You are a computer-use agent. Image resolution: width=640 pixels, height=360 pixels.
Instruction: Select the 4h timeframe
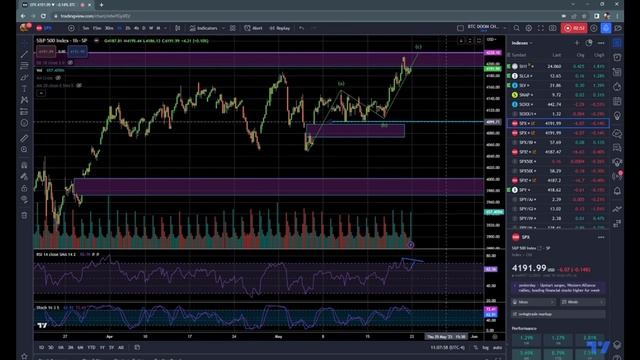pyautogui.click(x=136, y=28)
